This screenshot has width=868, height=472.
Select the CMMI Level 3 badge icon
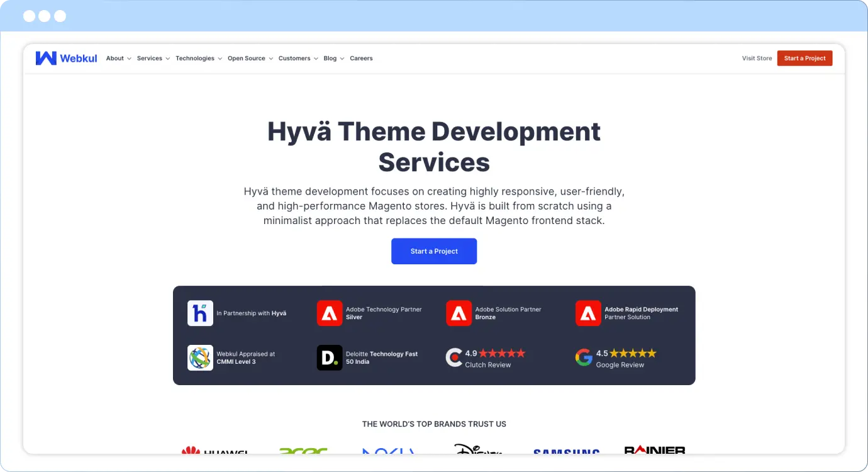click(x=200, y=357)
